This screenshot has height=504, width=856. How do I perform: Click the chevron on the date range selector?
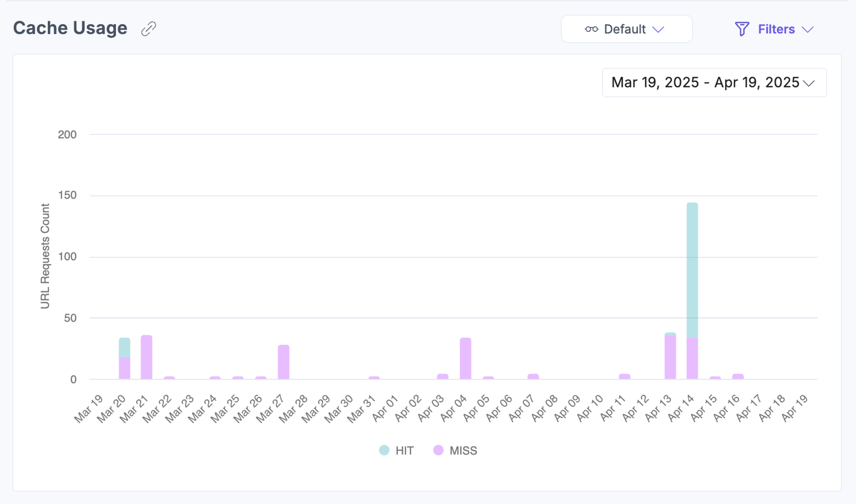click(x=809, y=83)
